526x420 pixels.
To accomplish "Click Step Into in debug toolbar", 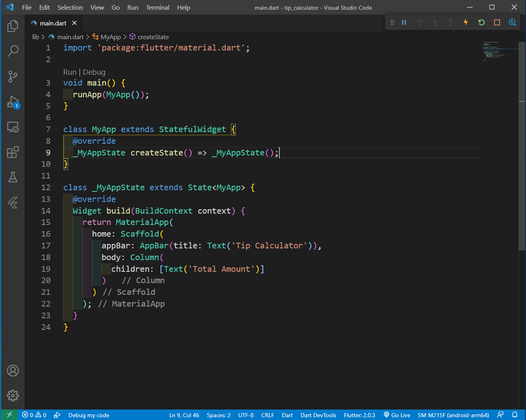I will pyautogui.click(x=435, y=23).
